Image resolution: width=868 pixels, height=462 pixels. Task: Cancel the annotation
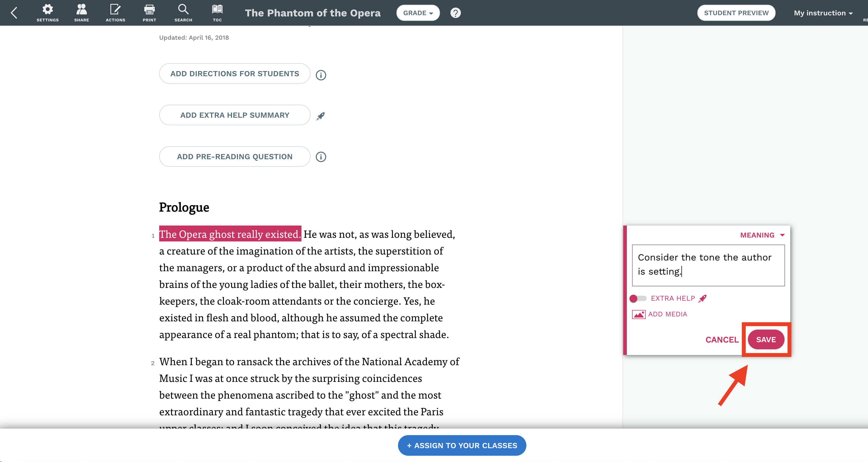click(x=722, y=340)
